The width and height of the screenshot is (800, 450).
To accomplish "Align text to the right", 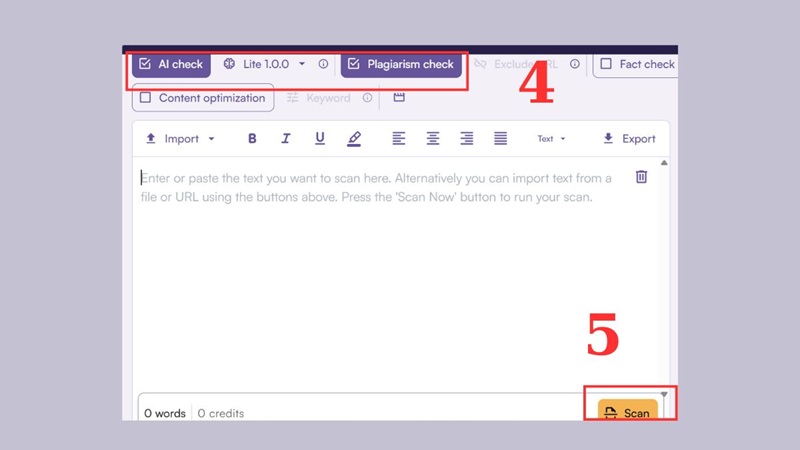I will click(x=466, y=139).
